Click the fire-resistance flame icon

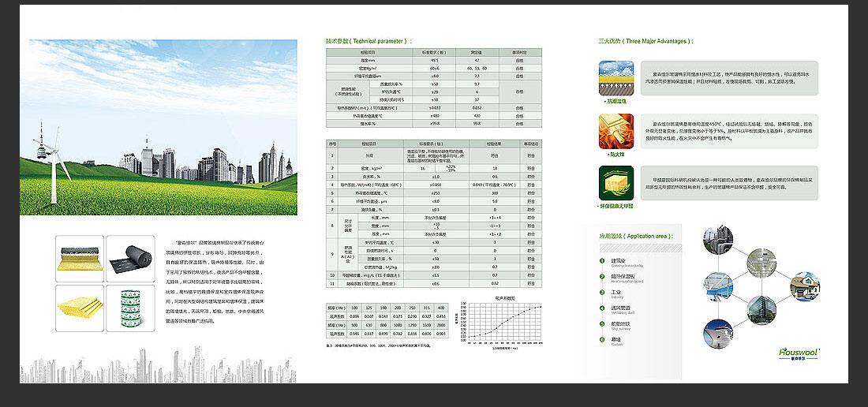[615, 131]
